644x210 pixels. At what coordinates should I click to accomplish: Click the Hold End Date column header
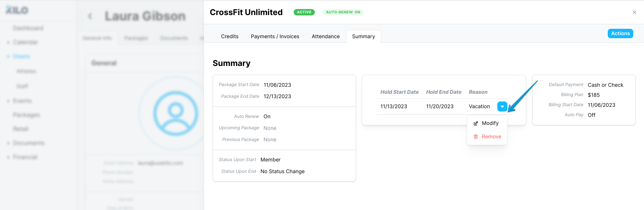pyautogui.click(x=444, y=92)
